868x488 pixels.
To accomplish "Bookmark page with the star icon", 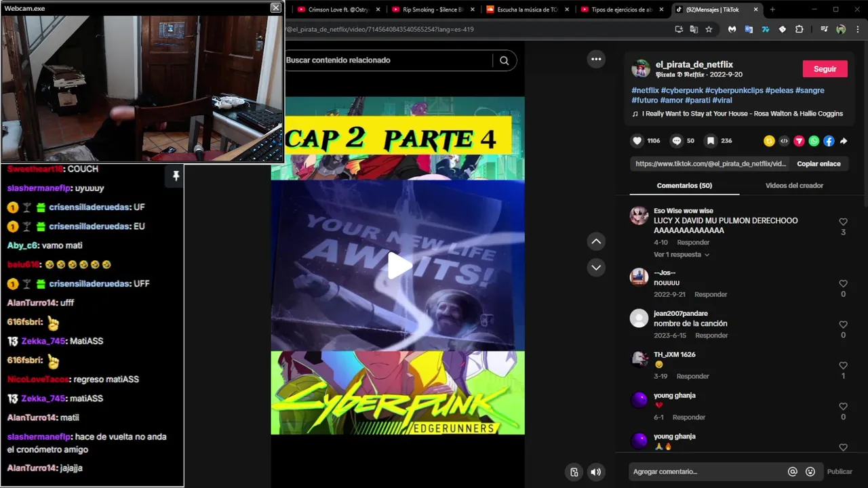I will point(709,29).
